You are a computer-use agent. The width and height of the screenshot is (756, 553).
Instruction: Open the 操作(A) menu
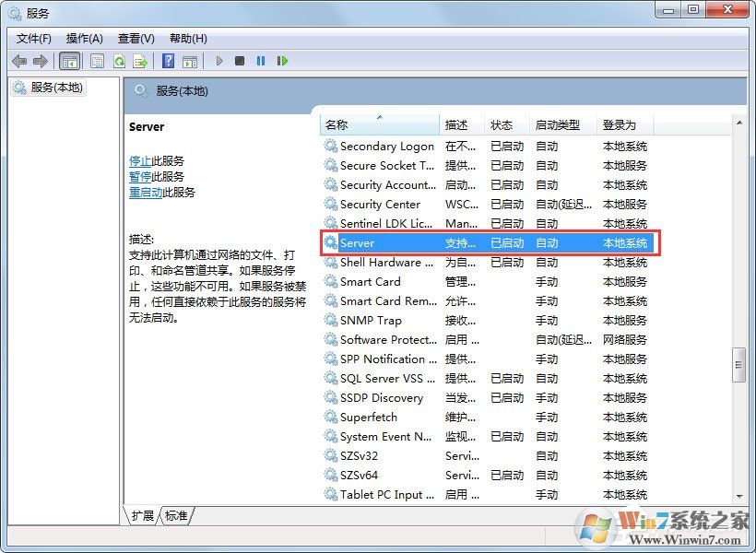point(85,38)
